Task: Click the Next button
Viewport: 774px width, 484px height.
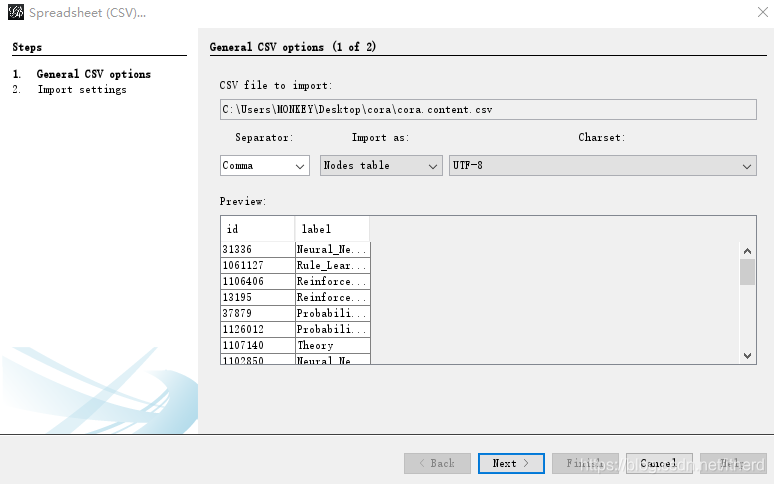Action: (x=511, y=463)
